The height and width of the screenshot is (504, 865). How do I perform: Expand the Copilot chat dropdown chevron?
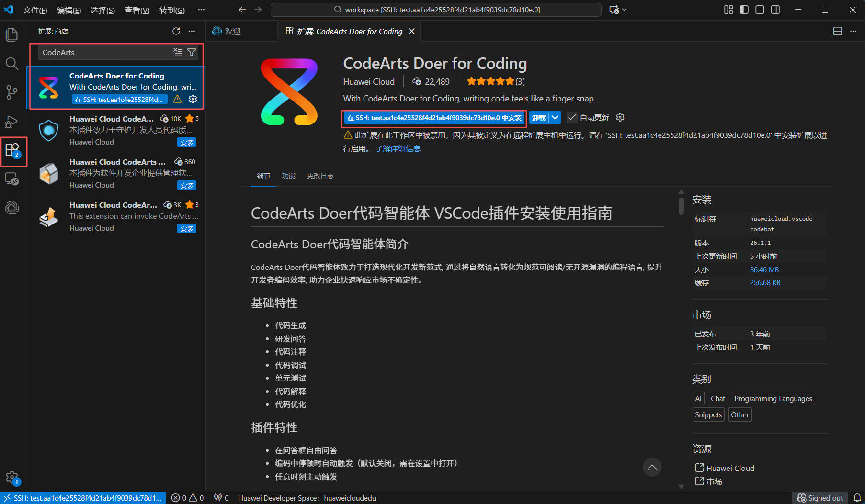(x=624, y=10)
